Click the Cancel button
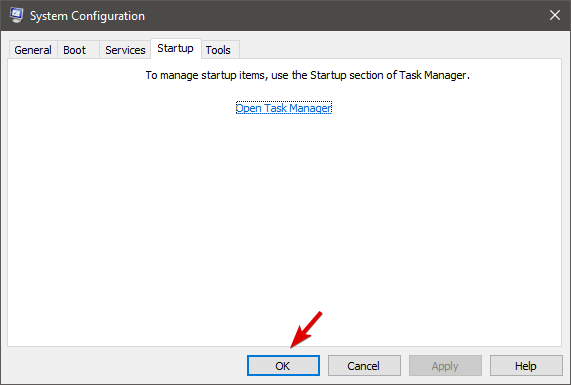Viewport: 571px width, 385px height. tap(364, 366)
